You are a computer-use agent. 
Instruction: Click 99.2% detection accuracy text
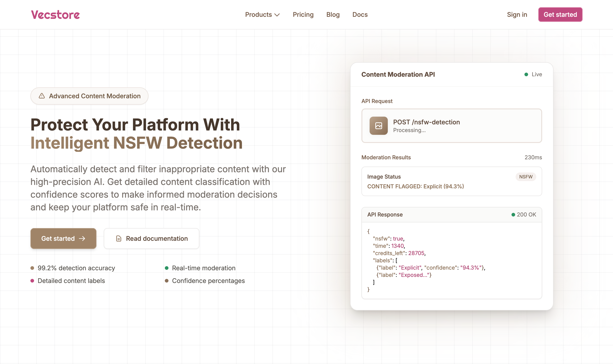(x=76, y=268)
